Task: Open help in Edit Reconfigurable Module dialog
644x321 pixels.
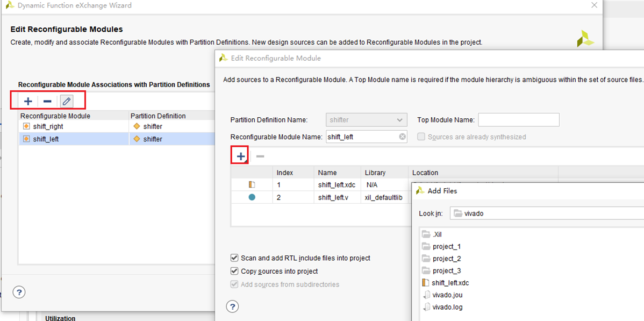Action: [x=232, y=306]
